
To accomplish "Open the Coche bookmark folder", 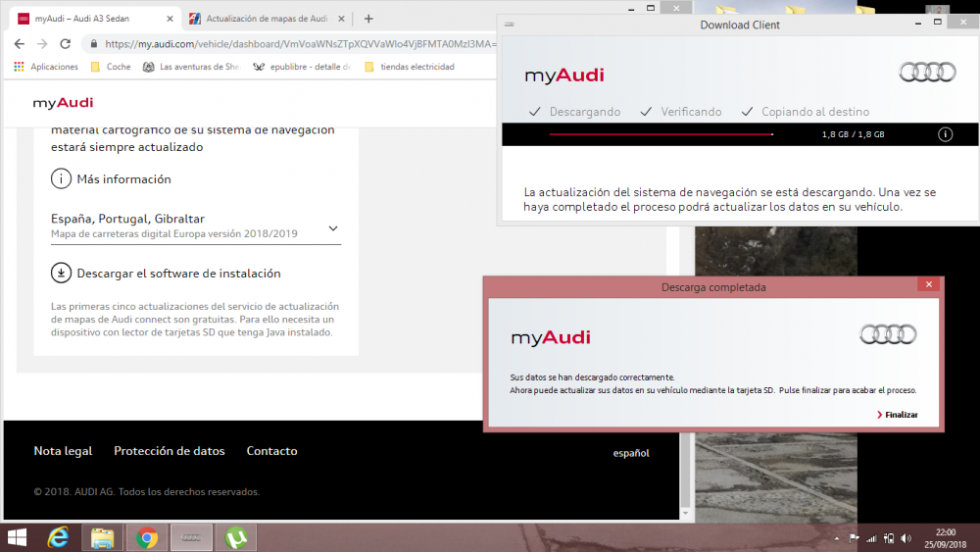I will (x=111, y=67).
